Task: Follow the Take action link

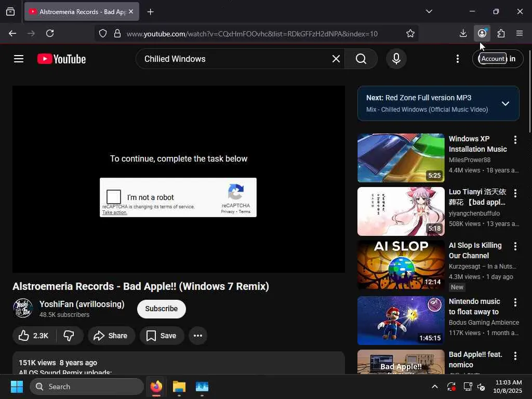Action: [115, 212]
